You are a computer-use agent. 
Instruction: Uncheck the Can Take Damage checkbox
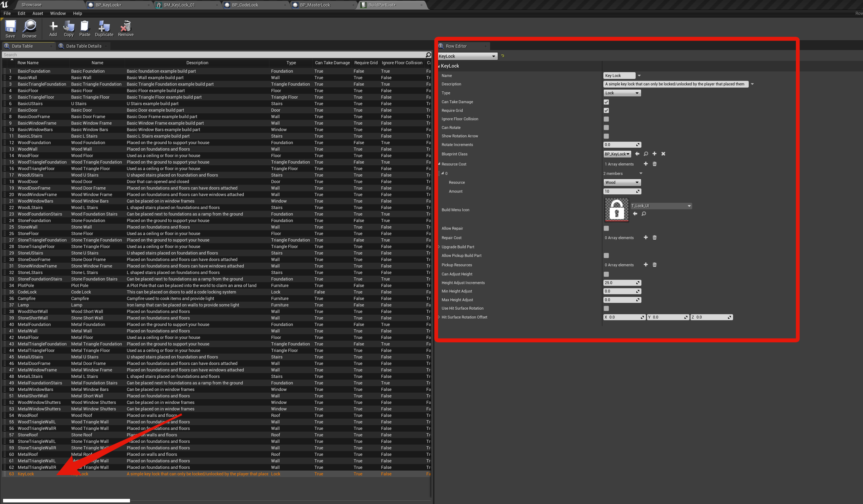coord(606,102)
